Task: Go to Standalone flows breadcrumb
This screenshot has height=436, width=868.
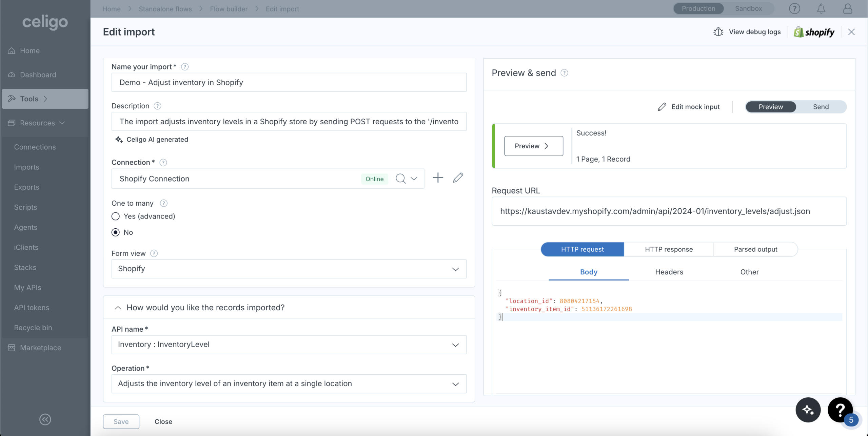Action: point(165,9)
